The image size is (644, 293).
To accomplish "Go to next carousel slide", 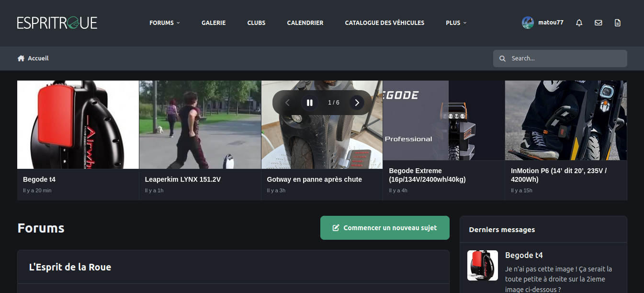I will [356, 103].
